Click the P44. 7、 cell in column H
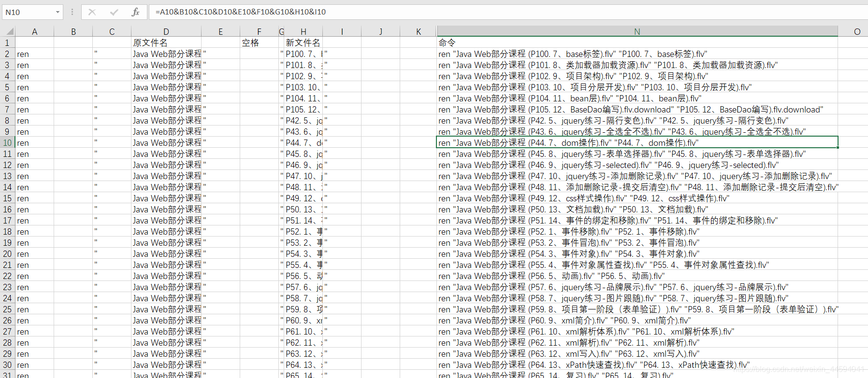 304,143
